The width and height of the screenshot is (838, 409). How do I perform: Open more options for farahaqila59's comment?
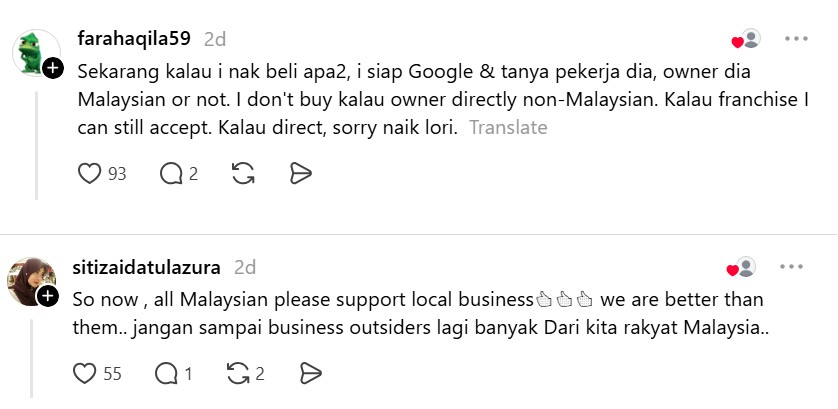coord(796,38)
